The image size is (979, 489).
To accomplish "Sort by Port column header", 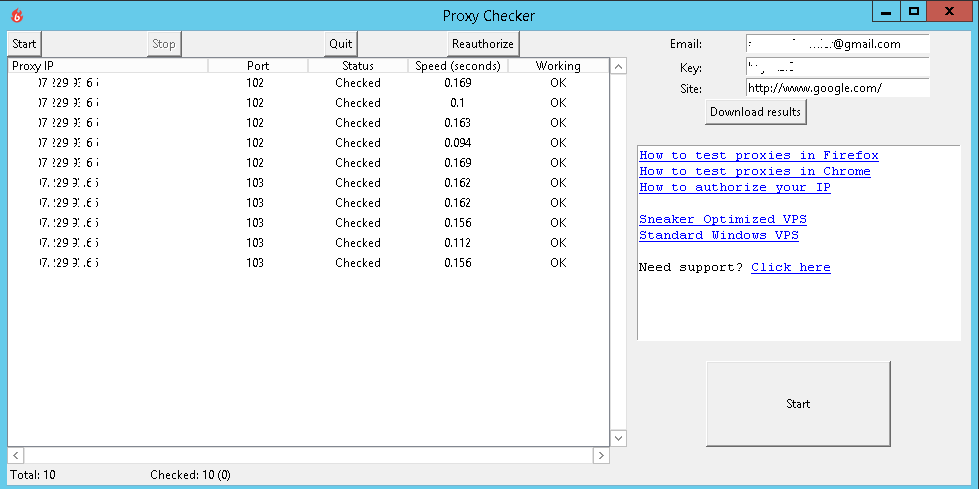I will click(x=258, y=66).
